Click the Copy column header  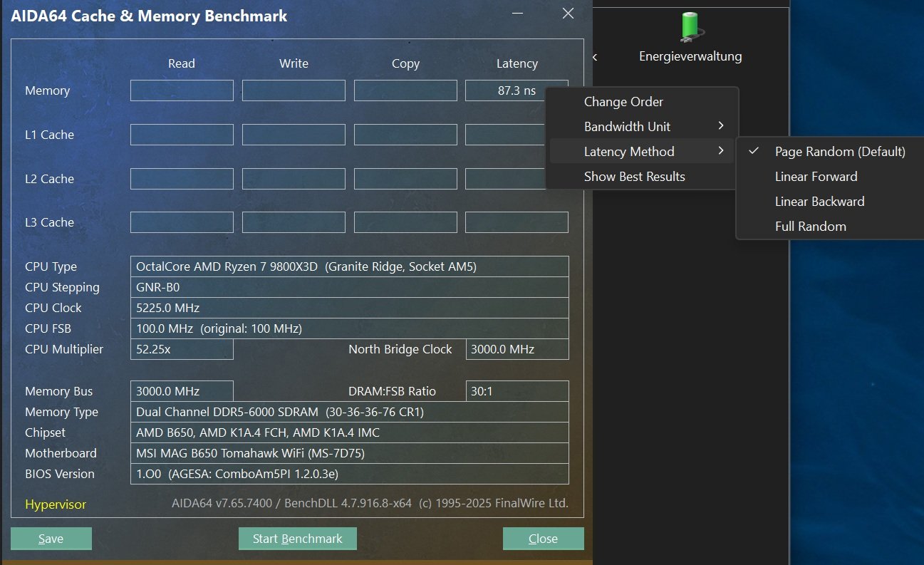(x=405, y=63)
